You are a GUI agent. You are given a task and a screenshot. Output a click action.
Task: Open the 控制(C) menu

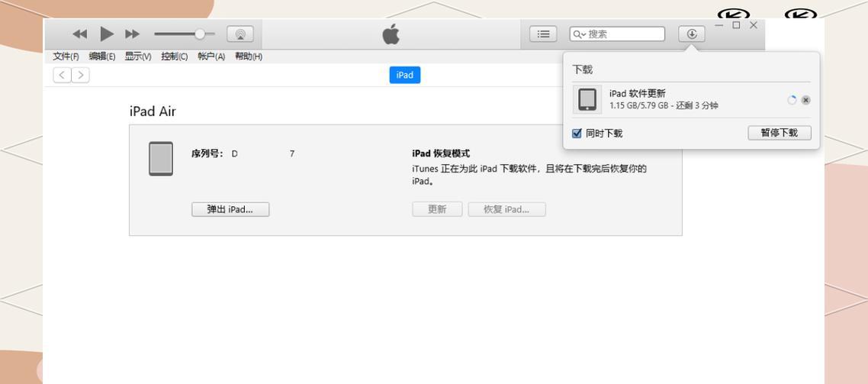pyautogui.click(x=175, y=56)
